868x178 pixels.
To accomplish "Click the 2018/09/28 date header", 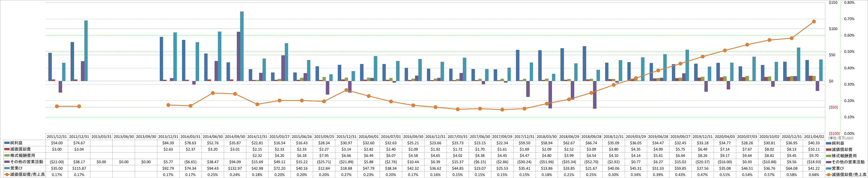I will (591, 137).
